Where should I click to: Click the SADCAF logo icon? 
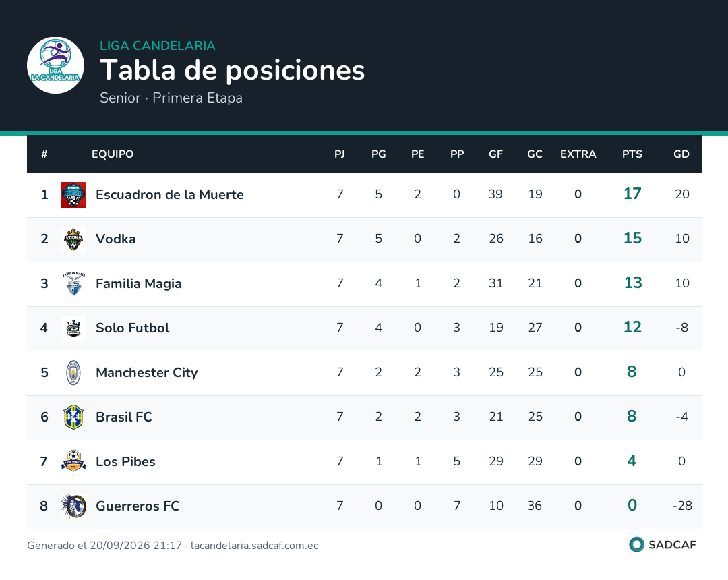(636, 545)
